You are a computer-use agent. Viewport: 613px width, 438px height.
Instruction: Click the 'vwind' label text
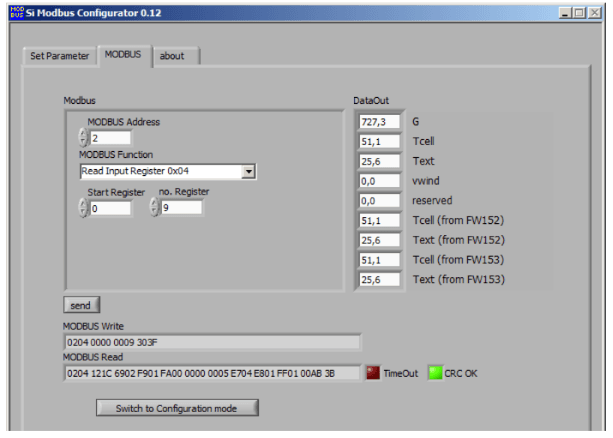(426, 181)
